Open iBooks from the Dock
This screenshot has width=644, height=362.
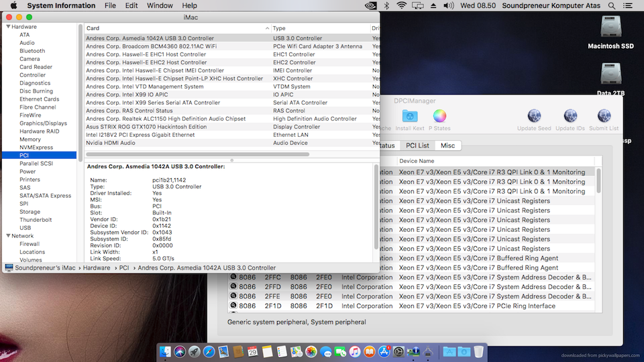(369, 352)
